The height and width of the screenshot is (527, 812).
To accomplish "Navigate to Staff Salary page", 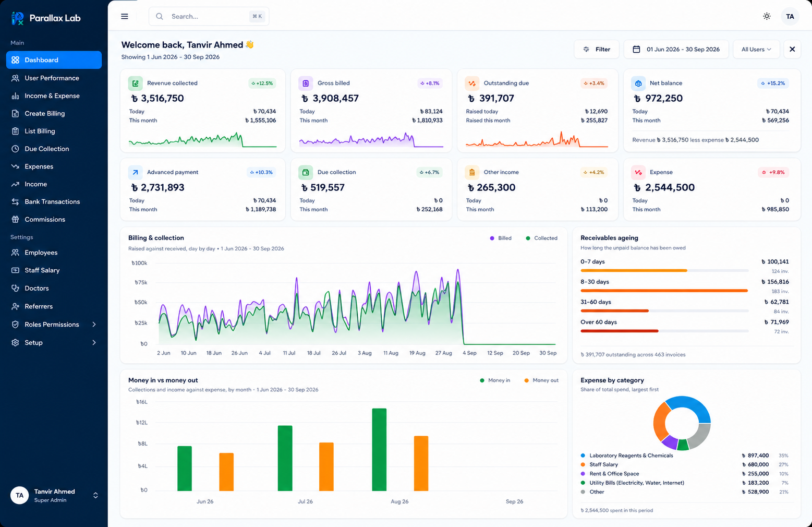I will [x=54, y=270].
